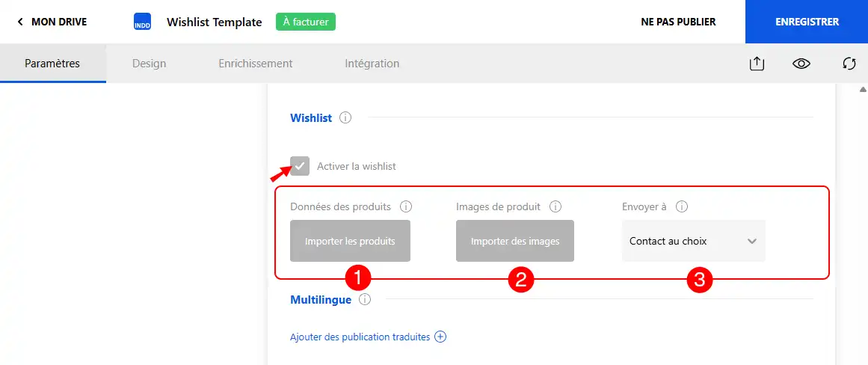Go back using the MON DRIVE chevron

click(x=20, y=22)
